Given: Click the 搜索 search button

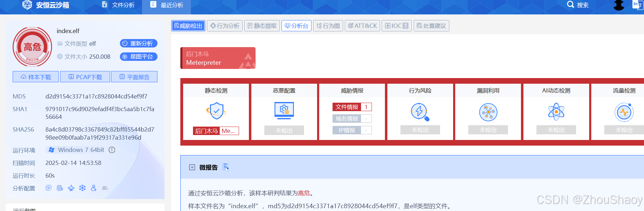Looking at the screenshot, I should click(x=578, y=5).
